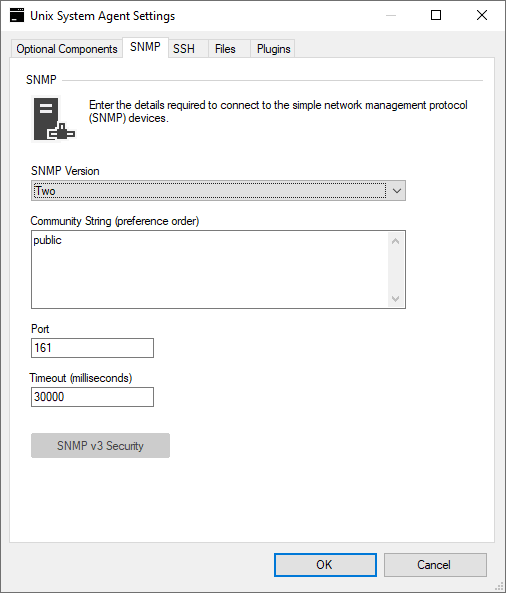Viewport: 506px width, 593px height.
Task: Open the SNMP Version combo box showing Two
Action: (218, 191)
